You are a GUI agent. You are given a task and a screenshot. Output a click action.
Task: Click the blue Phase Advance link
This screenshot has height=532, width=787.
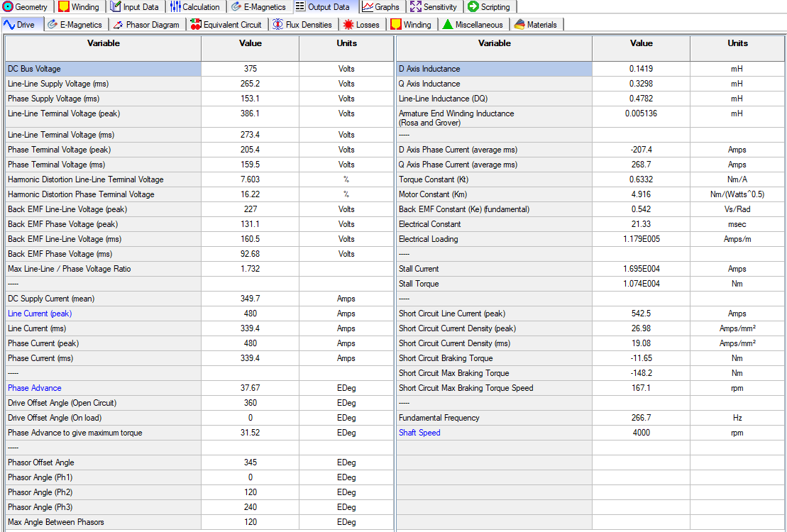pyautogui.click(x=35, y=388)
